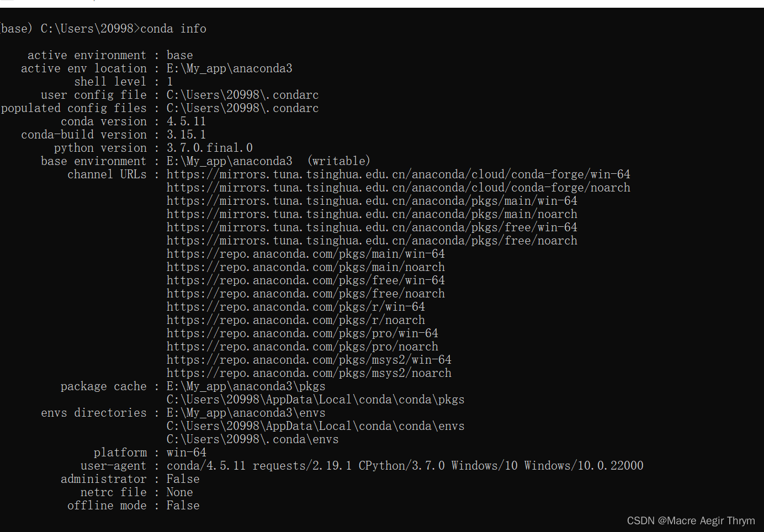Click the repo.anaconda.com pkgs/main/win-64 URL
The height and width of the screenshot is (532, 764).
pos(306,254)
